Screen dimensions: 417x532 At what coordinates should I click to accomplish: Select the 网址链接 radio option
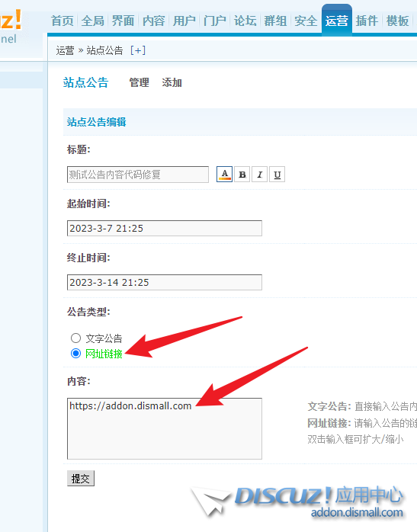coord(75,354)
